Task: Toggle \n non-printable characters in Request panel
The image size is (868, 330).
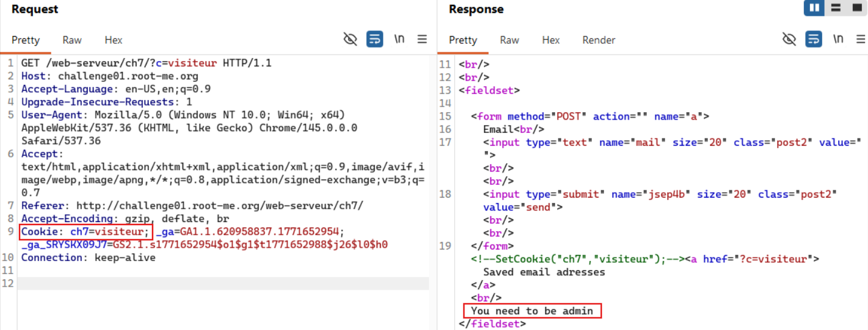Action: tap(399, 40)
